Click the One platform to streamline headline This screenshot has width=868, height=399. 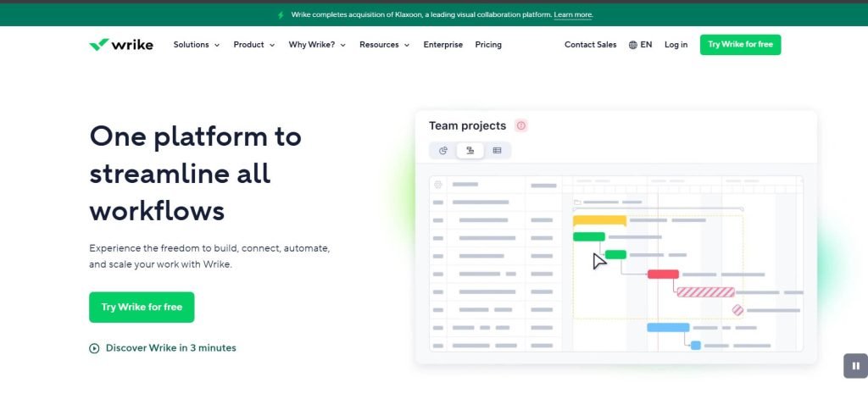pyautogui.click(x=196, y=174)
